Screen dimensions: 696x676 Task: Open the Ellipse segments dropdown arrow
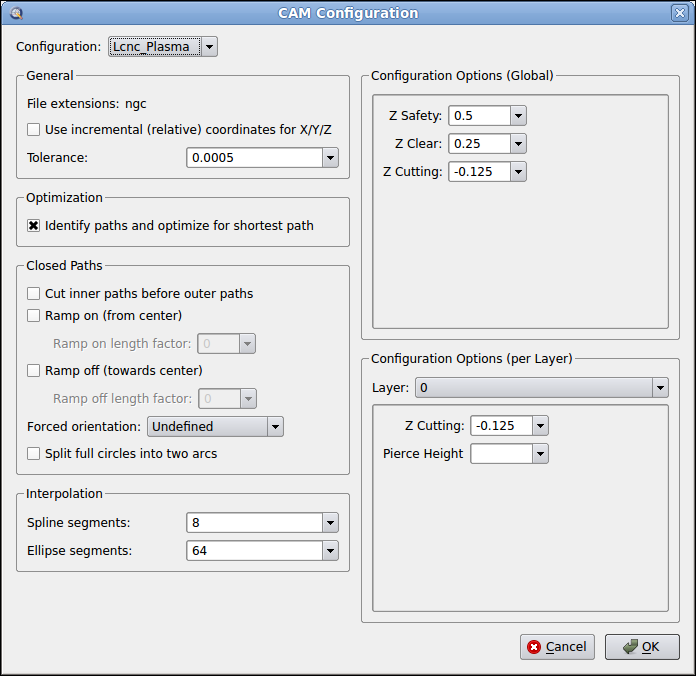point(330,551)
